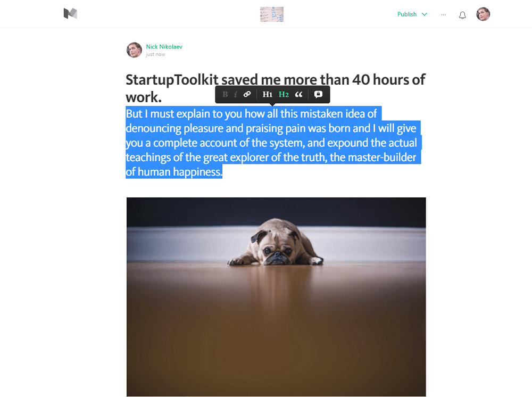This screenshot has height=397, width=532.
Task: Open the Nick Nikolaev author link
Action: click(x=164, y=46)
